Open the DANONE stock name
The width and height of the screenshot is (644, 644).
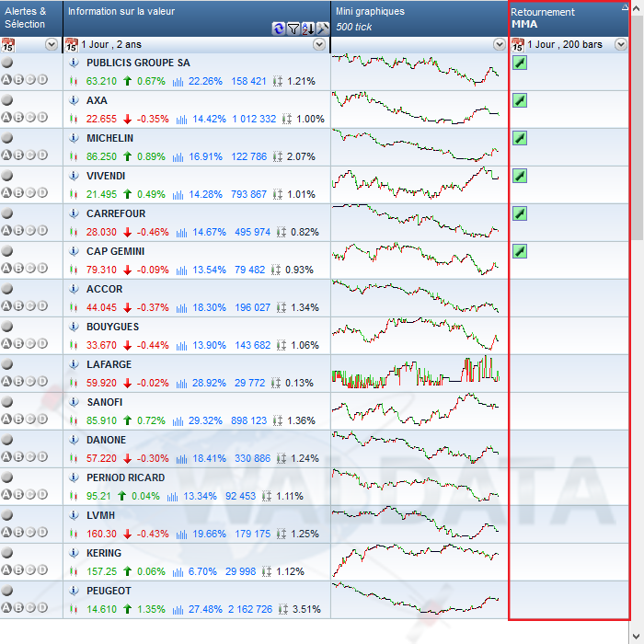(106, 440)
